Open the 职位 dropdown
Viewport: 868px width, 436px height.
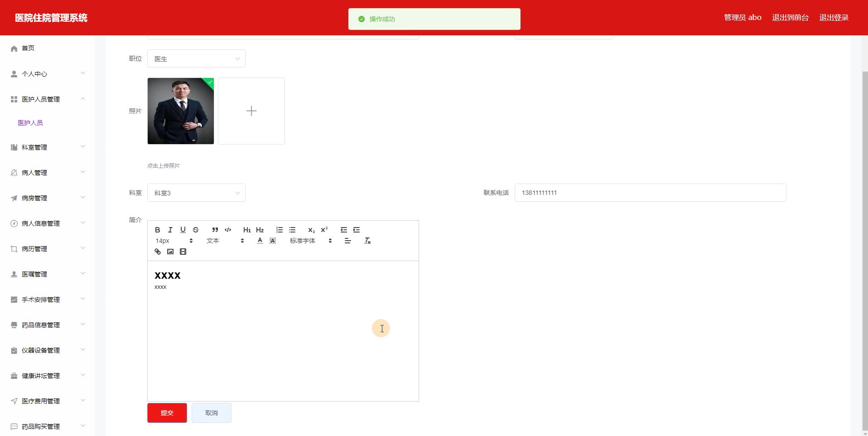pos(196,58)
